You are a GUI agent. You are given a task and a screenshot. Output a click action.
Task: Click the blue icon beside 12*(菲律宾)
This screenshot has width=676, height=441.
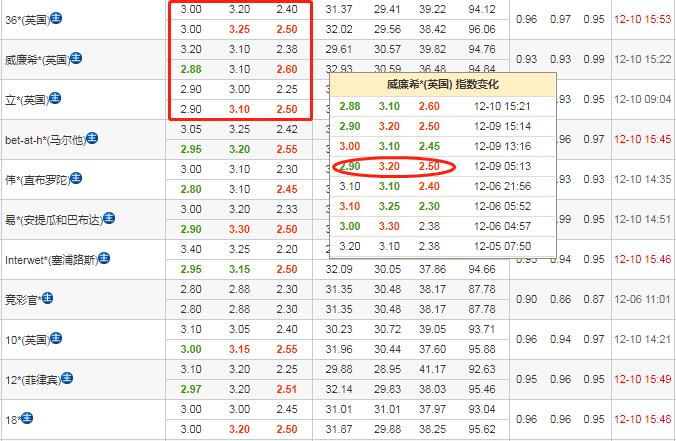click(67, 378)
